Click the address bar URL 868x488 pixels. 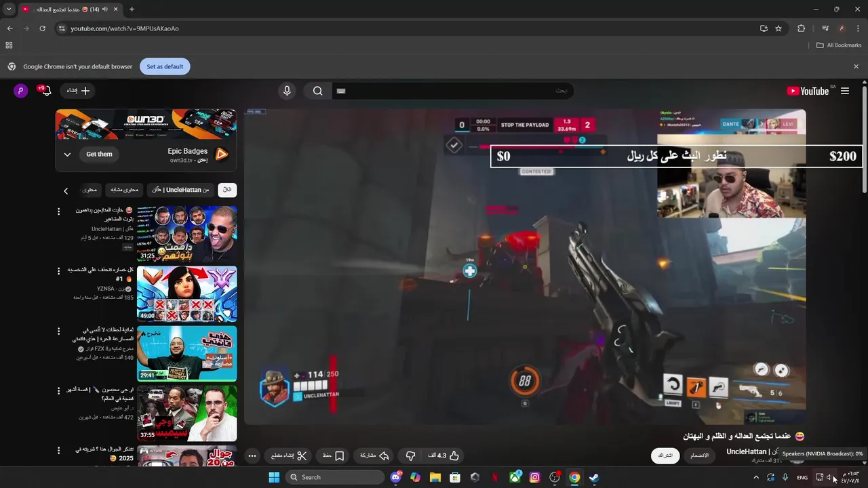pos(125,28)
